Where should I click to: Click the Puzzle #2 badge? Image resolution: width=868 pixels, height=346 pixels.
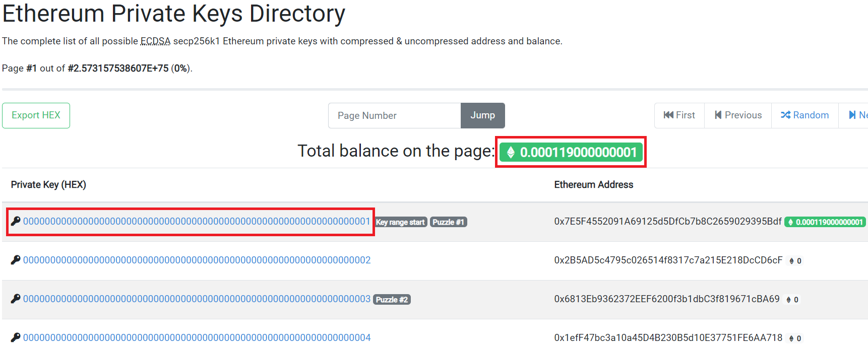[x=392, y=300]
